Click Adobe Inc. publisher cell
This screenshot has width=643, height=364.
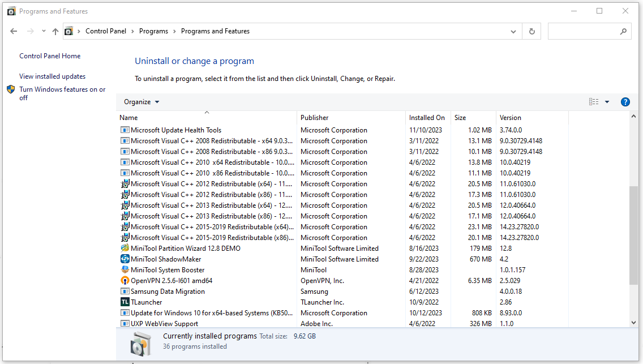coord(316,323)
